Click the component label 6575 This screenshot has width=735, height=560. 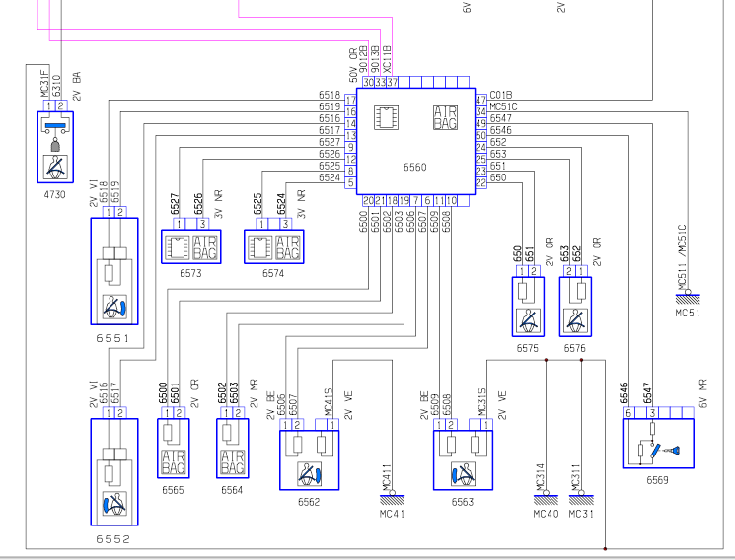click(528, 348)
